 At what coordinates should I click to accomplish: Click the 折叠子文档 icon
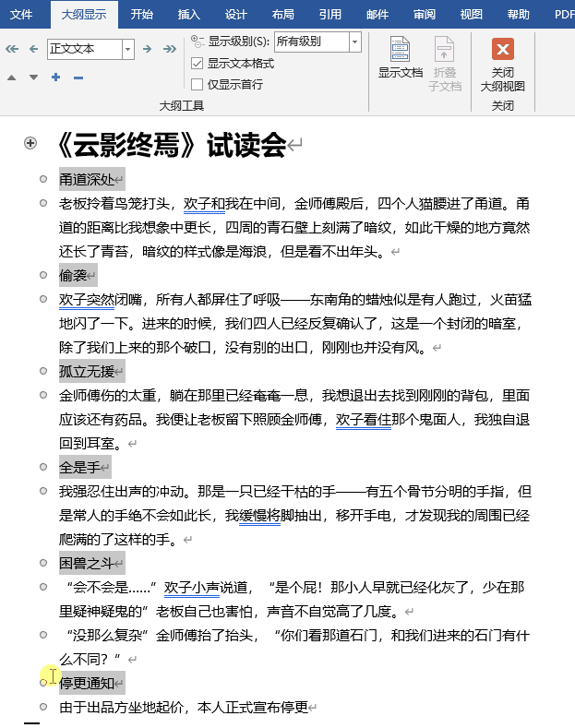point(445,49)
